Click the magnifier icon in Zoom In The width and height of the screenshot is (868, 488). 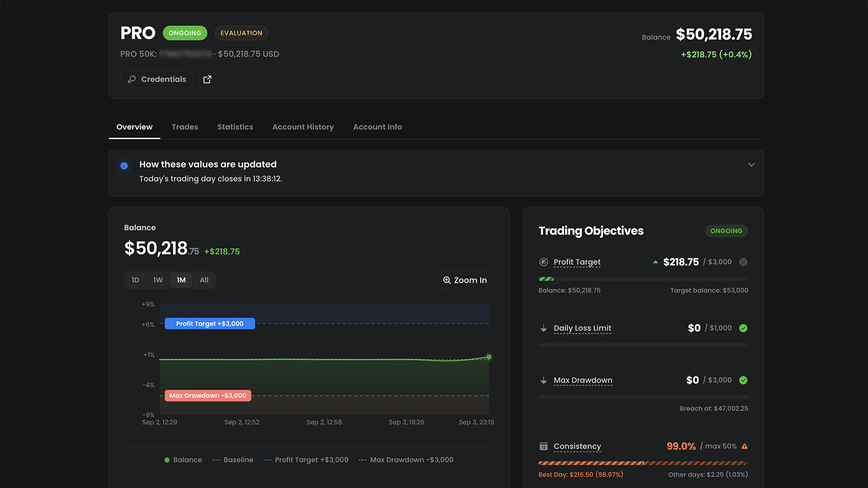[447, 280]
